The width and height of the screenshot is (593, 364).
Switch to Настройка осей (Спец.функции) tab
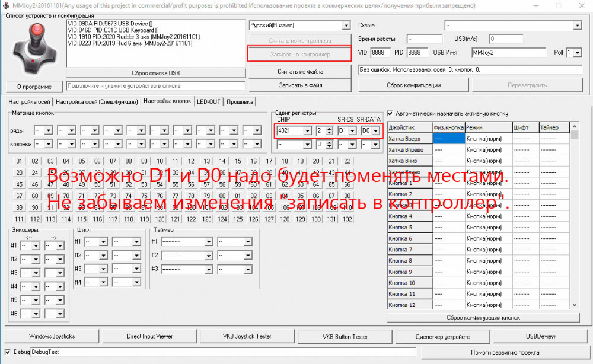pos(97,102)
